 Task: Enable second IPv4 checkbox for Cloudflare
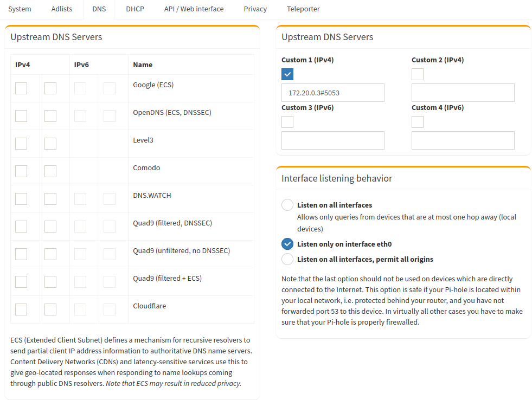pos(50,309)
